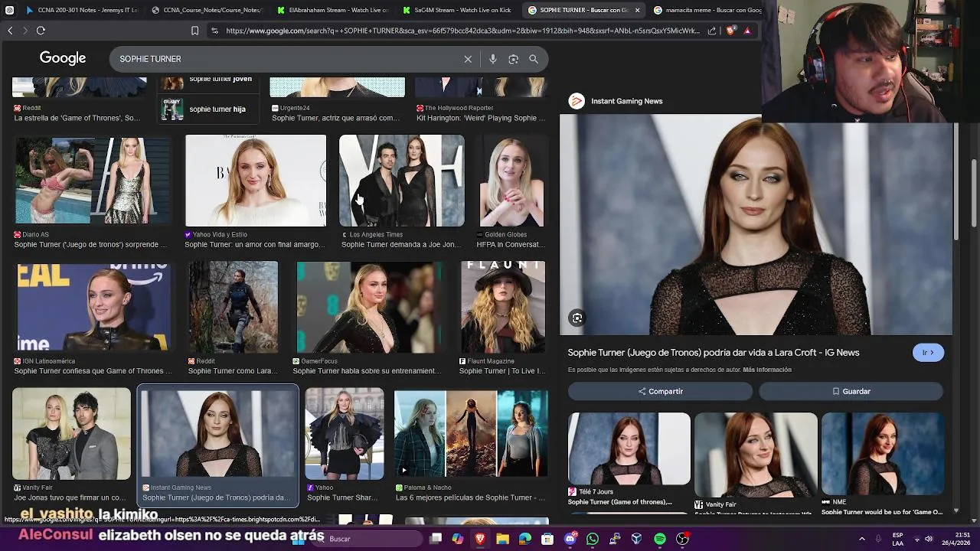Image resolution: width=980 pixels, height=551 pixels.
Task: Switch to mamacita meme search tab
Action: (x=708, y=10)
